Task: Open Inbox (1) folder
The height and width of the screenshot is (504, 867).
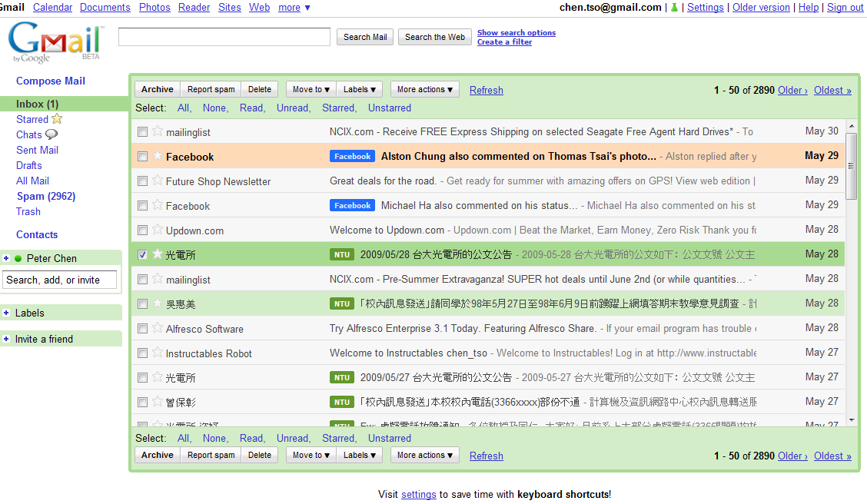Action: click(x=37, y=104)
